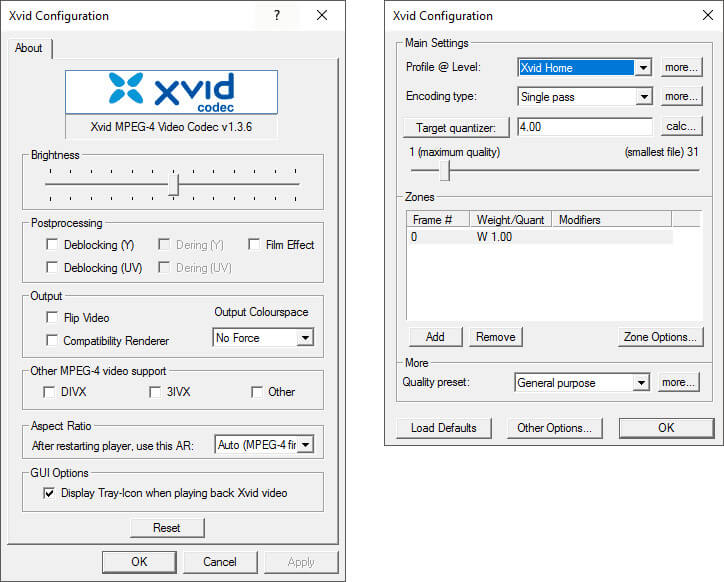Screen dimensions: 724x582
Task: Uncheck Display Tray-Icon option
Action: (48, 493)
